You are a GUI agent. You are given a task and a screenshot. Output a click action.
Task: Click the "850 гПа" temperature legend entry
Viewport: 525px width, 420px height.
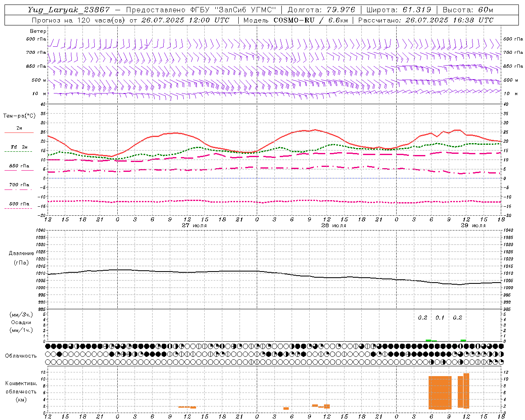(x=19, y=166)
